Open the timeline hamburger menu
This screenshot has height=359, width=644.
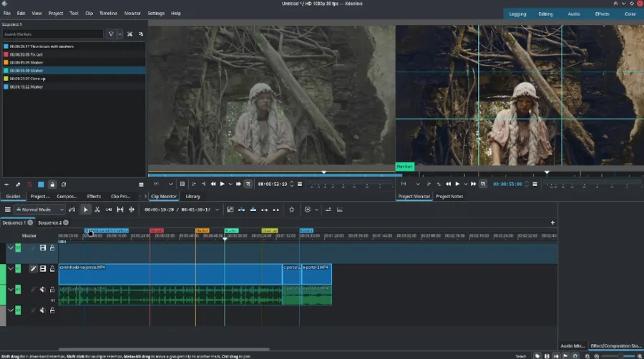(x=8, y=210)
